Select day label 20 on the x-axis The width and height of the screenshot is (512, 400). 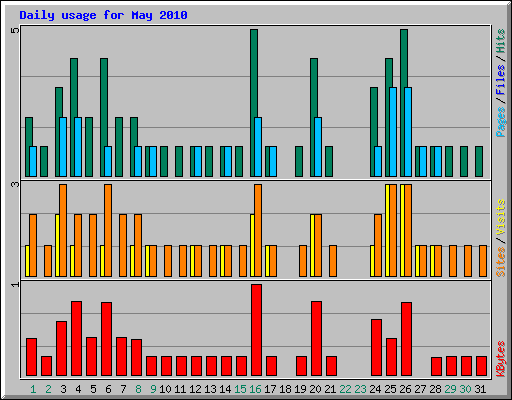click(315, 389)
